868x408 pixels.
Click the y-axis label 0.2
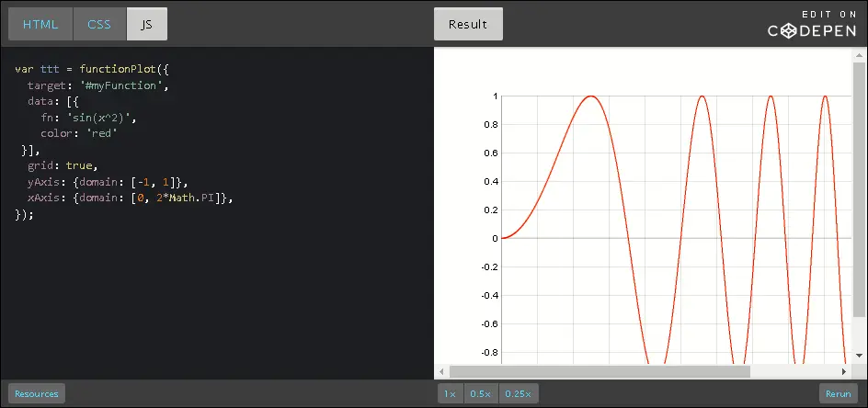[491, 210]
